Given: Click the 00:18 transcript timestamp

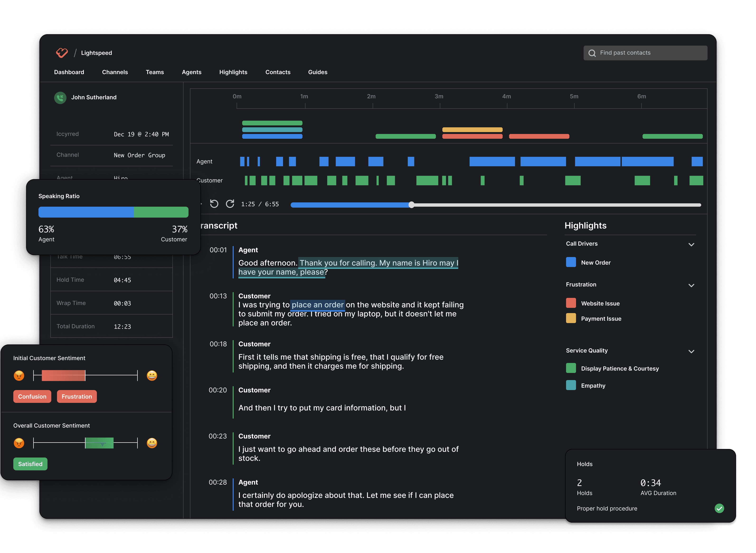Looking at the screenshot, I should [x=218, y=344].
